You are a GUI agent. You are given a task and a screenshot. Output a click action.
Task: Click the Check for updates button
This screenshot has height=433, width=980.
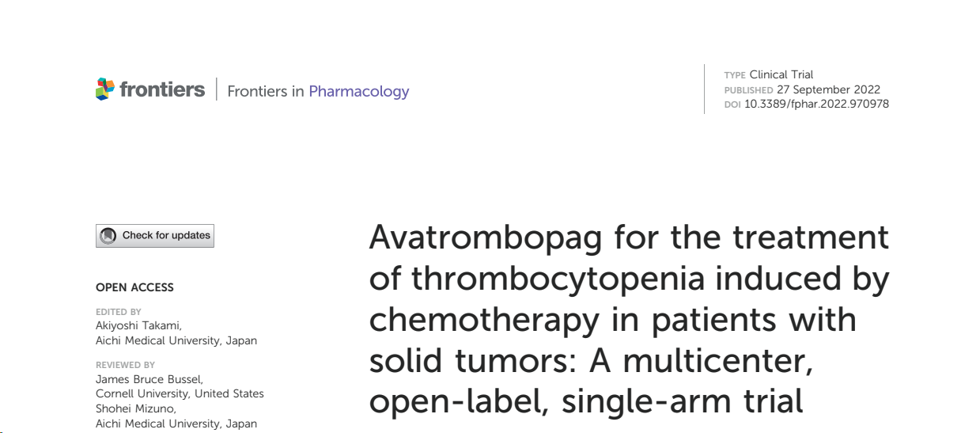point(155,236)
